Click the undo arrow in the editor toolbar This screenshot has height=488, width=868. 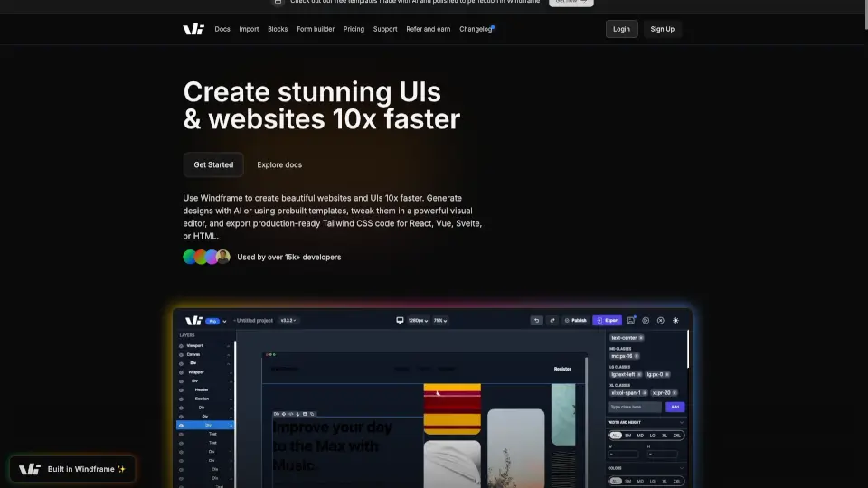[x=536, y=320]
